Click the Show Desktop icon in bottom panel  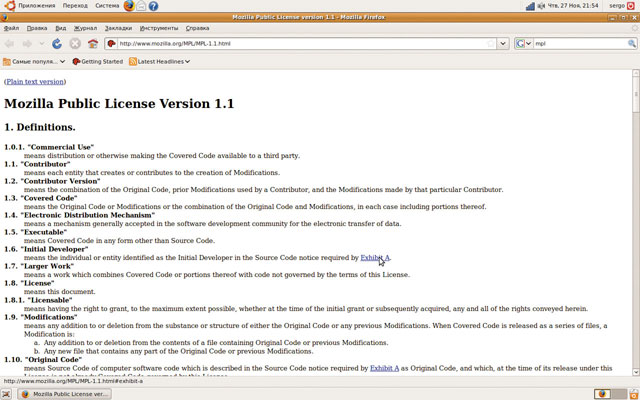[8, 394]
